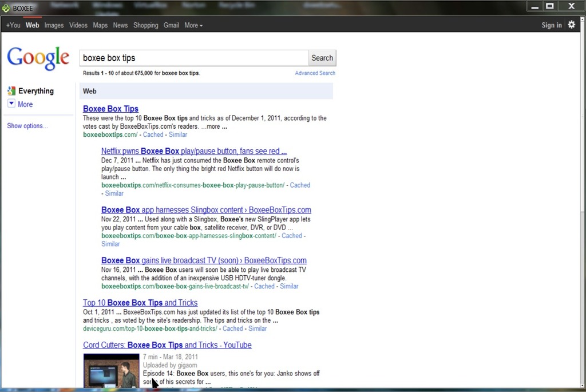Click the YouTube video thumbnail
This screenshot has height=392, width=586.
[x=112, y=370]
